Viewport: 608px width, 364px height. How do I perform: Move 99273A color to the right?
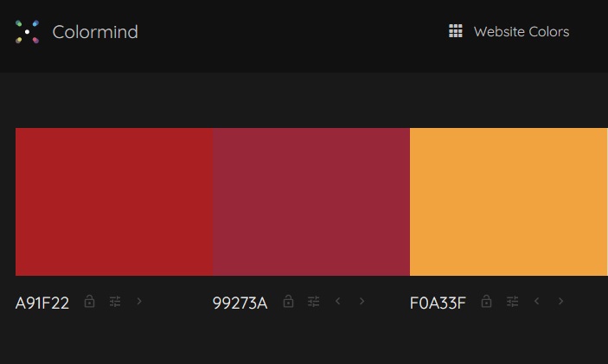point(362,301)
